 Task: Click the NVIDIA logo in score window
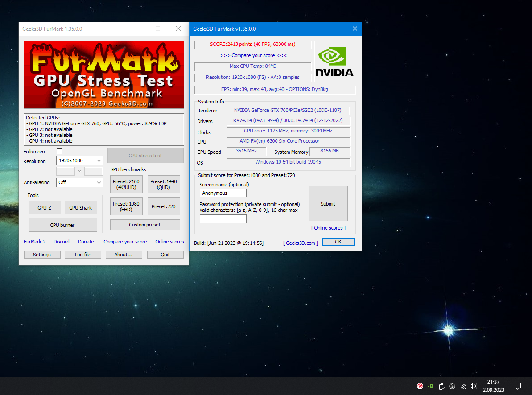[x=334, y=62]
